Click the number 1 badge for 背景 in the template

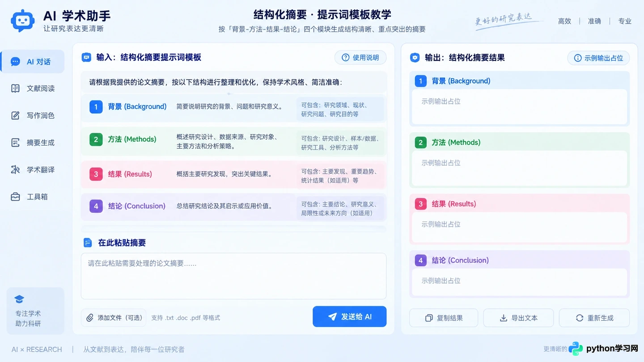(96, 107)
